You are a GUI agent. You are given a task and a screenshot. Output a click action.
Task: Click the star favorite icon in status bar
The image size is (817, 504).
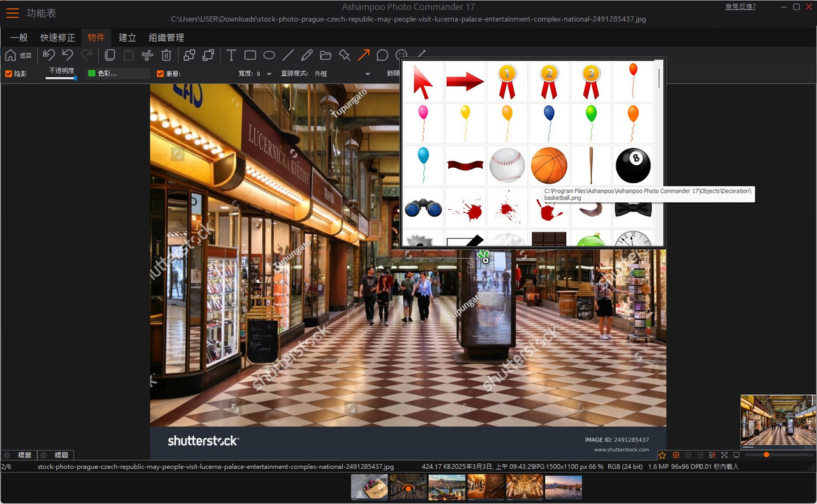pos(663,455)
